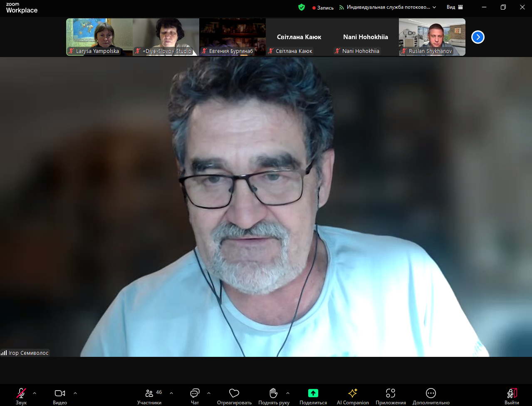The height and width of the screenshot is (406, 532).
Task: Minimize the Zoom window
Action: click(484, 7)
